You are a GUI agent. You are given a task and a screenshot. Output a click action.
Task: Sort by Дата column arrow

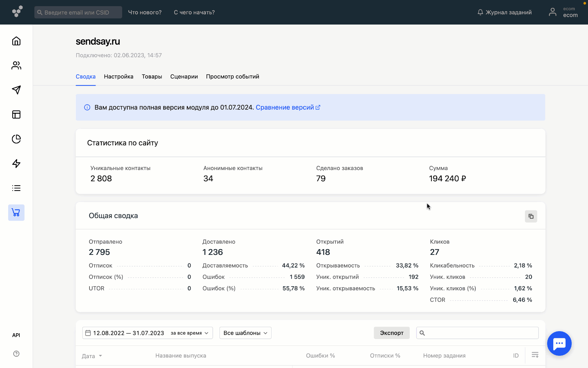[100, 356]
